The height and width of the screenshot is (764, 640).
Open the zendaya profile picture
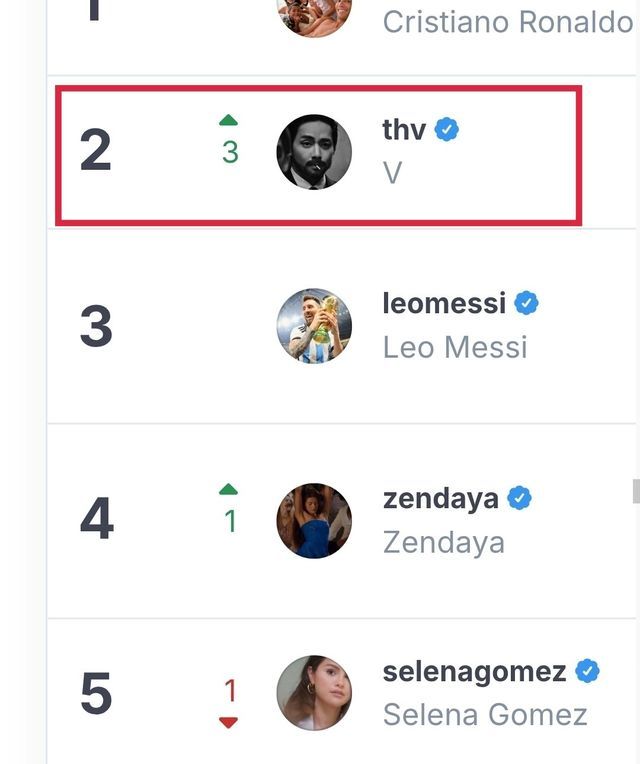pyautogui.click(x=314, y=521)
